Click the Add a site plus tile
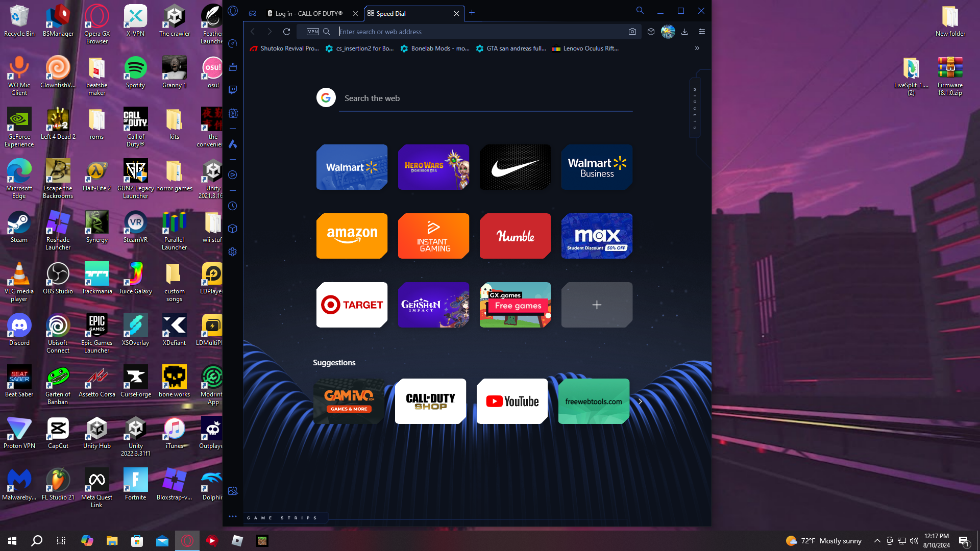 (x=597, y=305)
